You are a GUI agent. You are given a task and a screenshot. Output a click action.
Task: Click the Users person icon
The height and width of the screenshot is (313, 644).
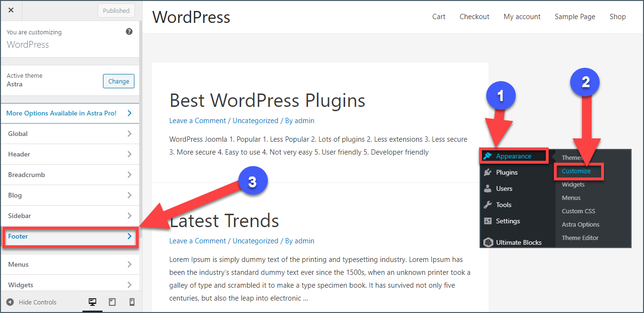(x=488, y=188)
